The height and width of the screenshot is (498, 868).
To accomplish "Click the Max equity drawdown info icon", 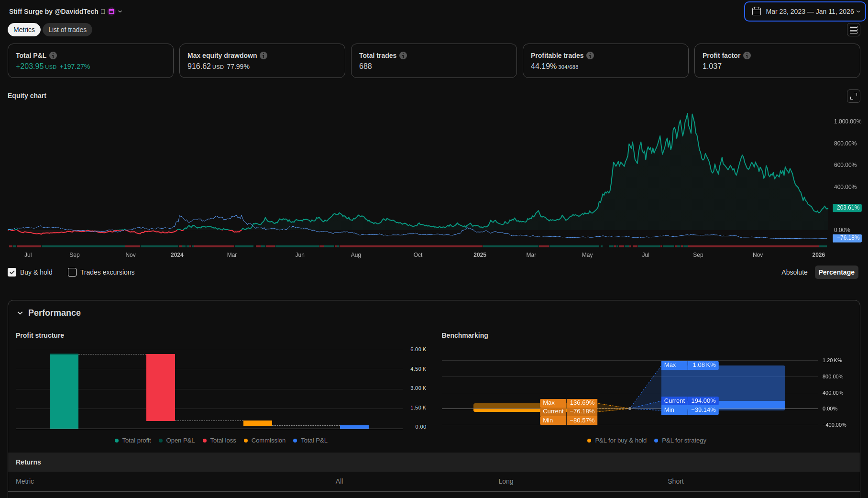I will click(x=264, y=55).
